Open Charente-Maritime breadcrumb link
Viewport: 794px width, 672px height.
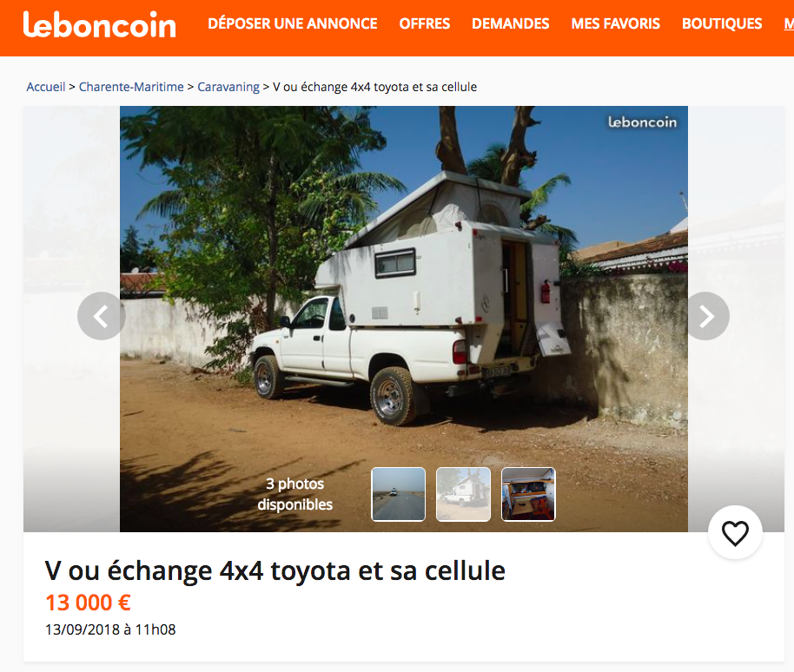[x=131, y=87]
